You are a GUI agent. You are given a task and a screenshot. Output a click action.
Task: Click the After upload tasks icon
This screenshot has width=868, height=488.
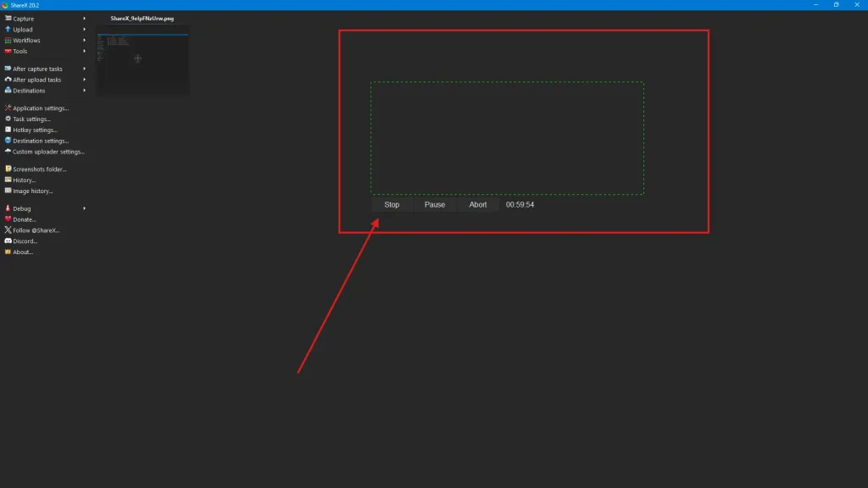(8, 80)
